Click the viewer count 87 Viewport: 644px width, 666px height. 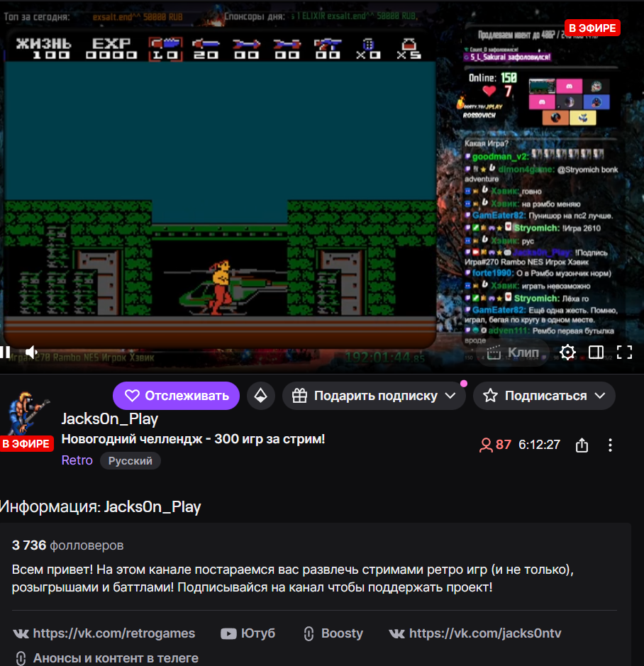(x=495, y=445)
